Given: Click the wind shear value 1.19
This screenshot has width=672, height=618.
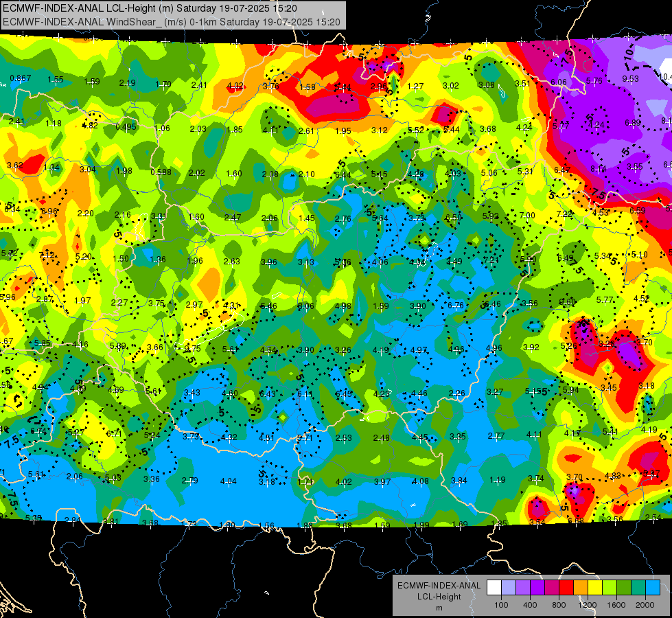Looking at the screenshot, I should point(497,480).
